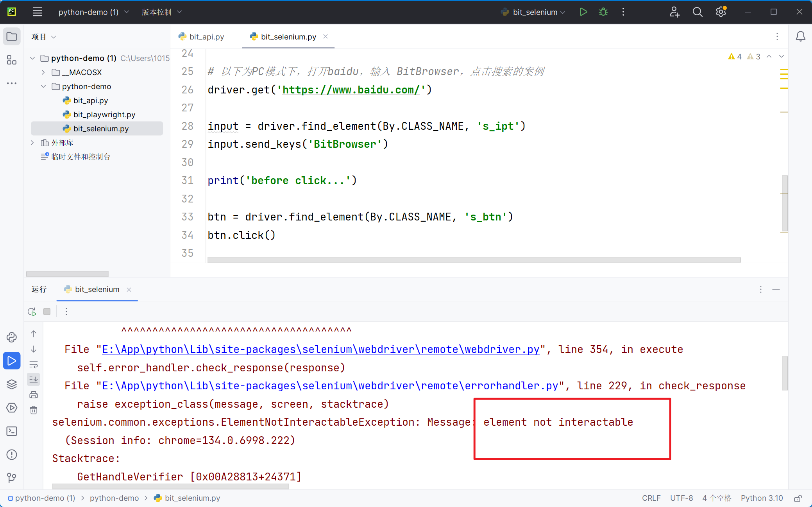Screen dimensions: 812x507
Task: Run the bit_selenium configuration
Action: pyautogui.click(x=583, y=12)
